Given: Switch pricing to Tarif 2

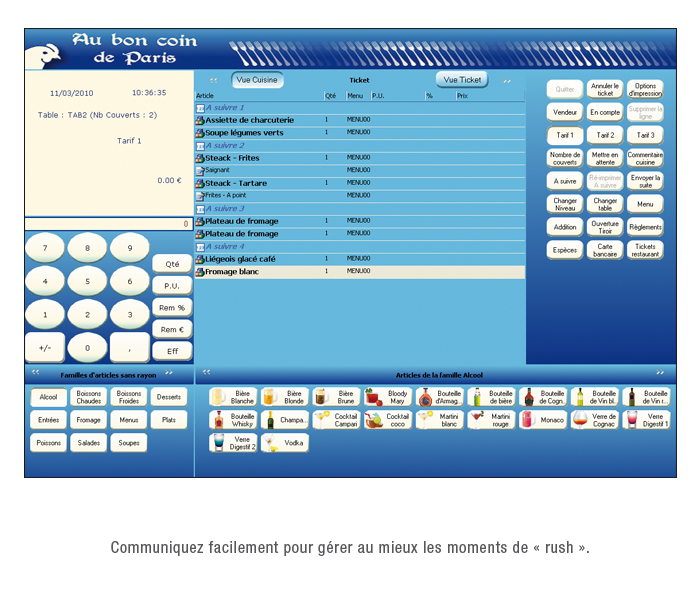Looking at the screenshot, I should (x=604, y=135).
